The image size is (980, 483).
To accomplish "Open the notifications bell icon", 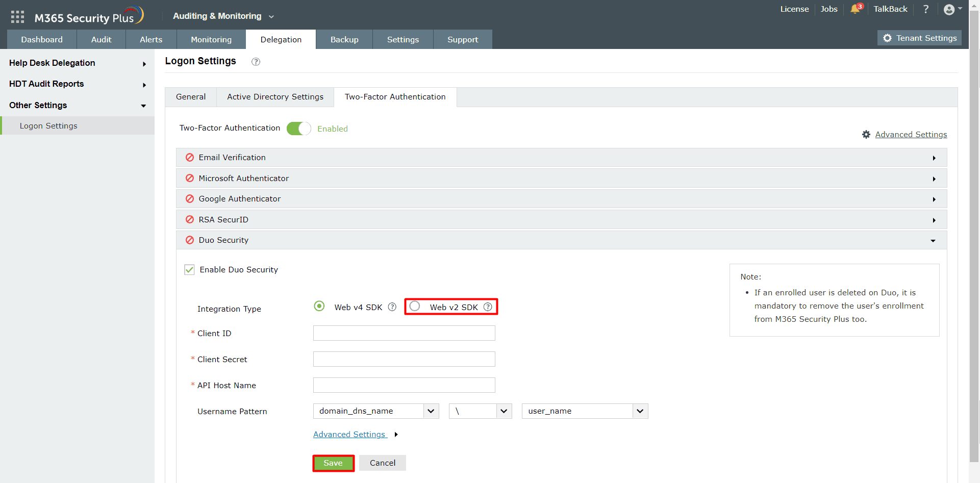I will tap(856, 9).
